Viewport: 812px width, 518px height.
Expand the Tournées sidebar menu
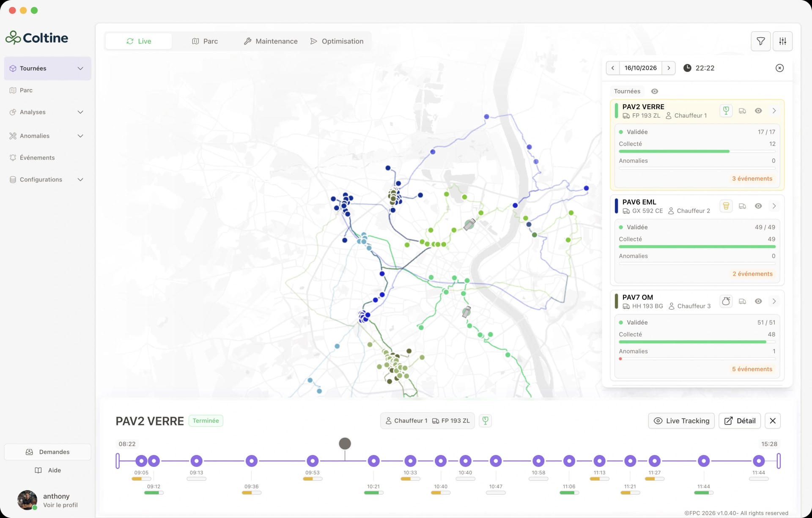click(80, 69)
